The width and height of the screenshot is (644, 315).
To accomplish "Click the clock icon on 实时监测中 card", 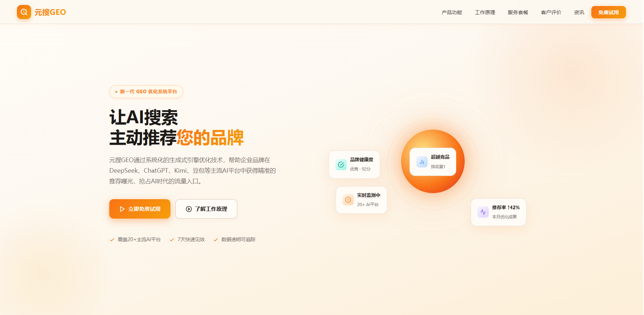I will (348, 200).
